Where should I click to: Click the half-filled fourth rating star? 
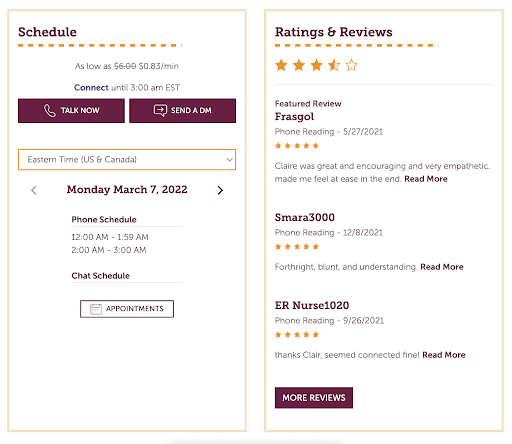(x=334, y=65)
